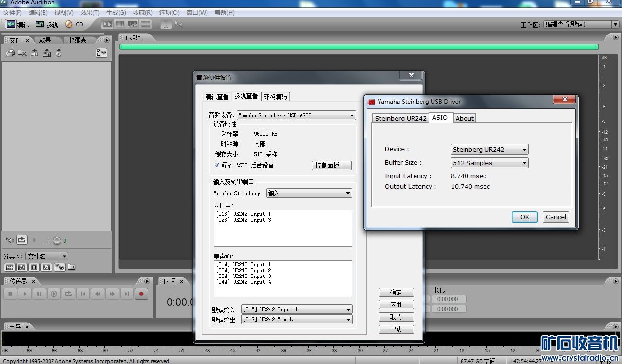The width and height of the screenshot is (622, 364).
Task: Click the 控制面板... button
Action: point(331,165)
